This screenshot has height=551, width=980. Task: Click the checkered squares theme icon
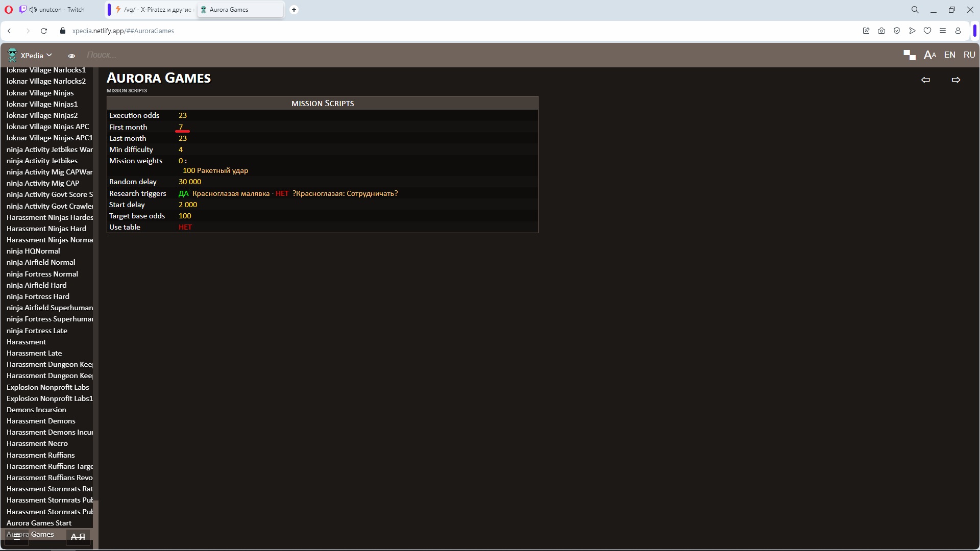click(x=909, y=55)
